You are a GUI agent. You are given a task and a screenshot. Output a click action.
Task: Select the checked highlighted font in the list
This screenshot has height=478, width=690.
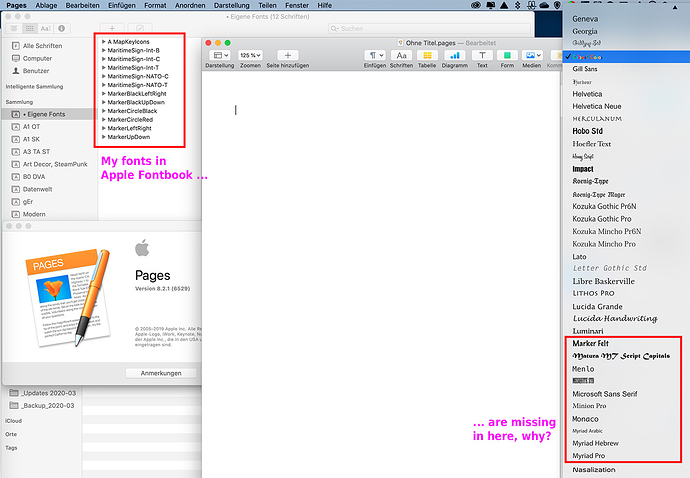pyautogui.click(x=626, y=57)
